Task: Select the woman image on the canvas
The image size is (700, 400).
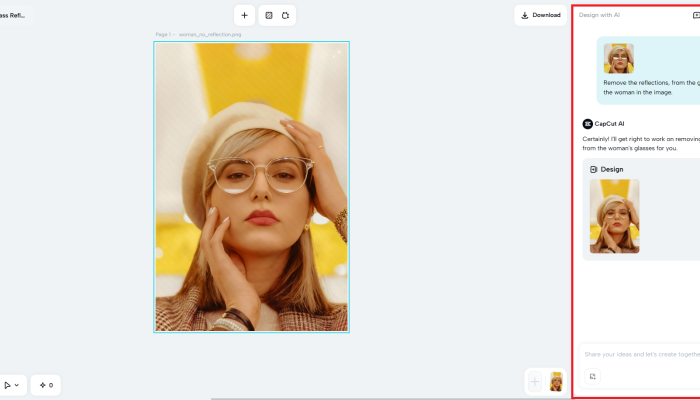Action: tap(251, 187)
